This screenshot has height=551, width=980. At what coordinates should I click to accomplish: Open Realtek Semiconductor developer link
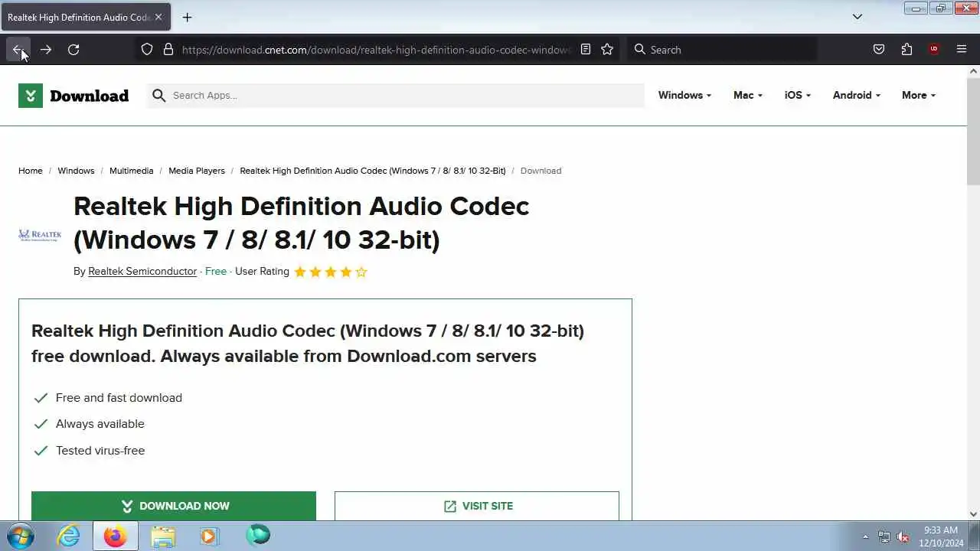pos(142,272)
